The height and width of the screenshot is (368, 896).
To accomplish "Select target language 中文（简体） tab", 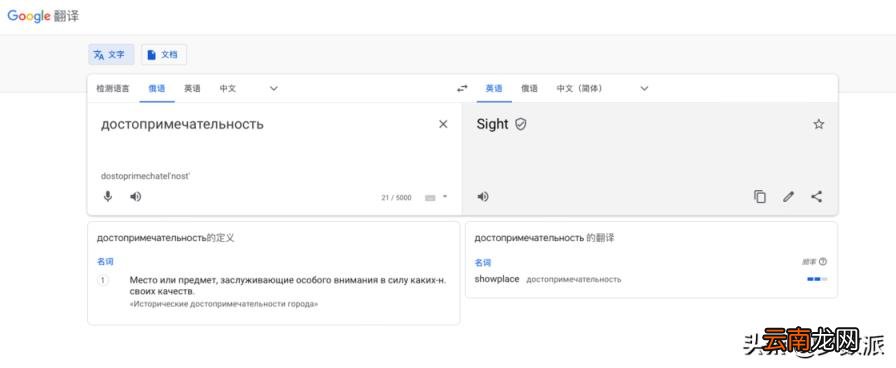I will pyautogui.click(x=579, y=89).
